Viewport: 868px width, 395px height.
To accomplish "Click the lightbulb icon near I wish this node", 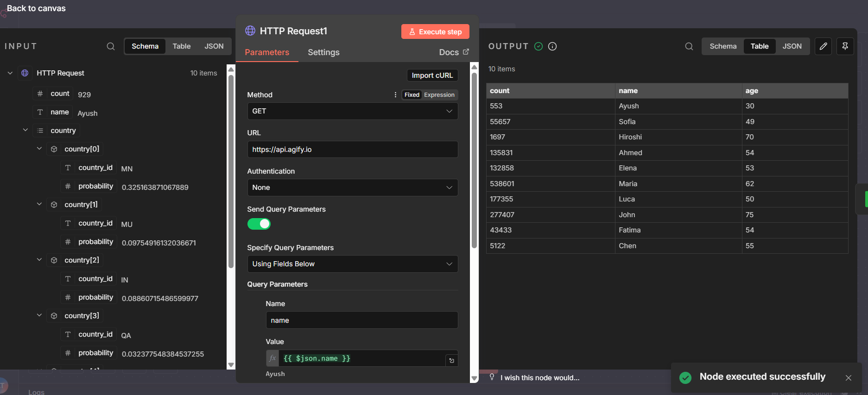I will click(x=492, y=377).
